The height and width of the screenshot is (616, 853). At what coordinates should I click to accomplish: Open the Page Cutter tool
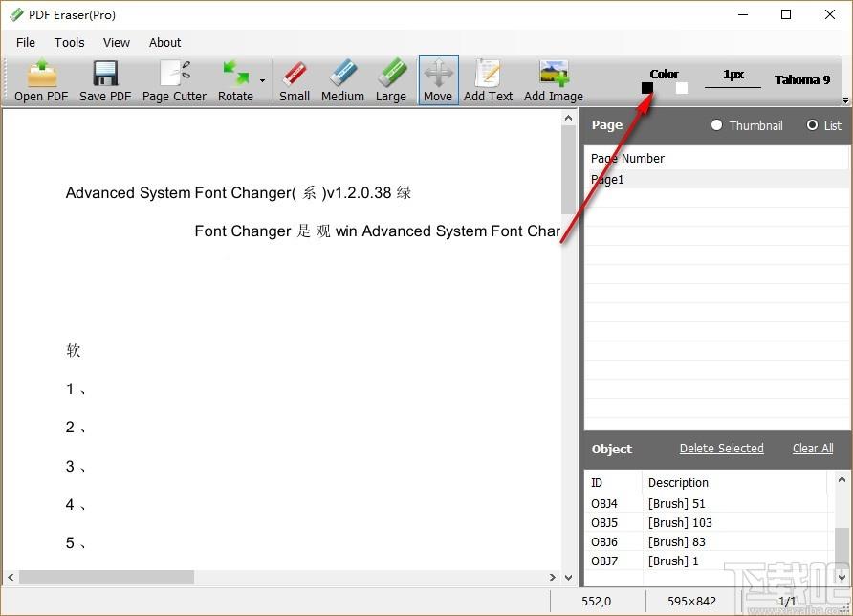(174, 80)
